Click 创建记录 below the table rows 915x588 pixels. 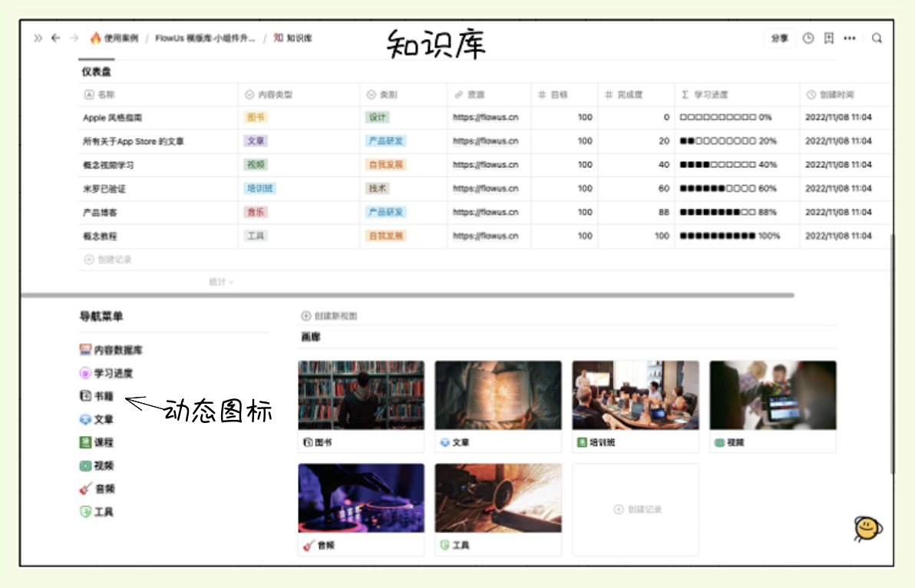coord(108,259)
